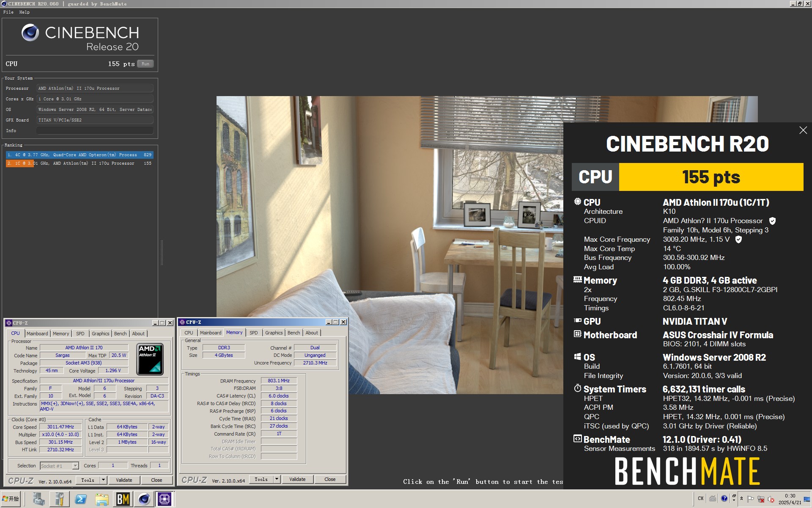Select ranking entry 2 AMD Athlon II 170u
The image size is (812, 508).
(x=80, y=163)
